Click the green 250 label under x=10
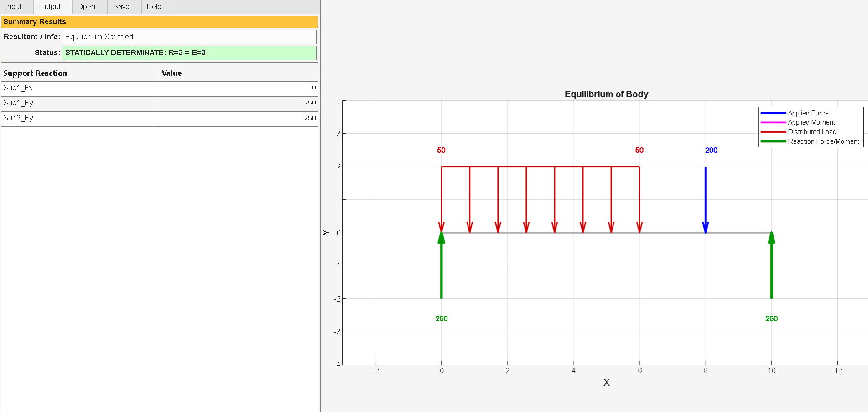This screenshot has width=868, height=412. 771,318
